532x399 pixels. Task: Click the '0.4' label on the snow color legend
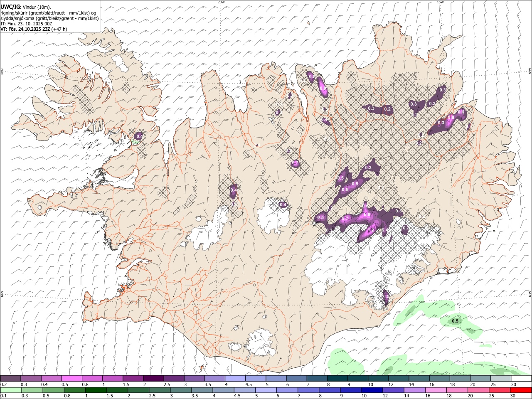[44, 384]
